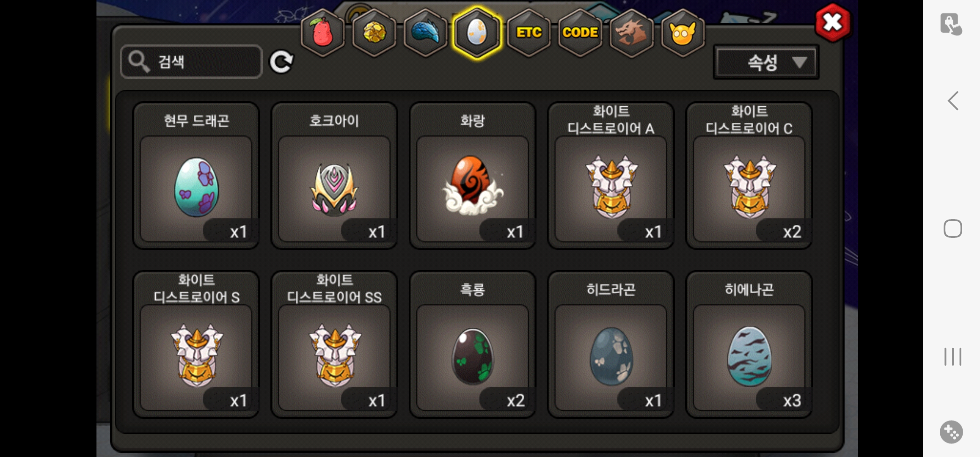
Task: Tap the touch gesture icon in sidebar
Action: click(x=951, y=24)
